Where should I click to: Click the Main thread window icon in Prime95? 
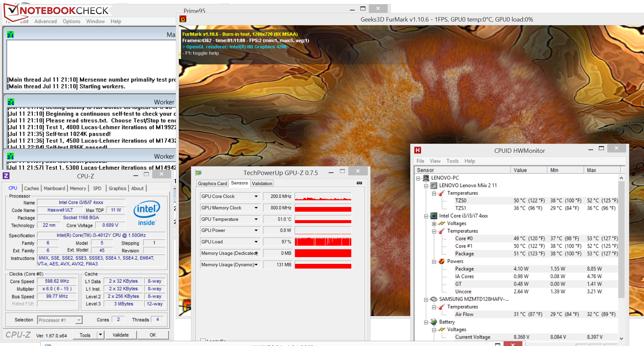tap(10, 34)
